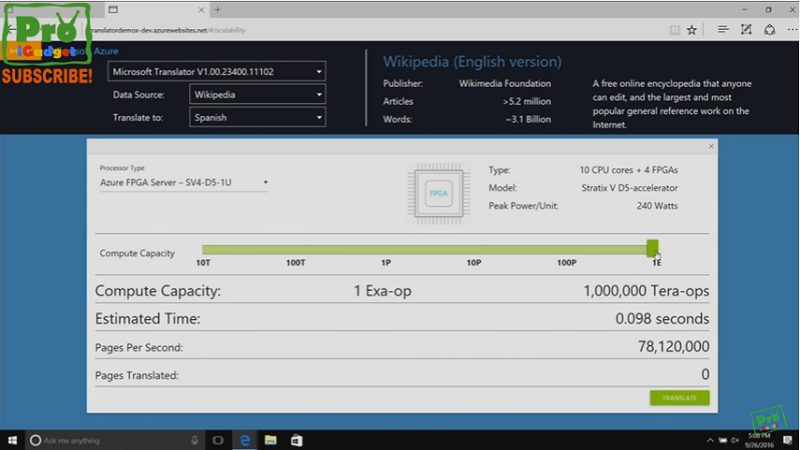Click the 78,120,000 pages per second value
This screenshot has width=800, height=450.
[673, 346]
